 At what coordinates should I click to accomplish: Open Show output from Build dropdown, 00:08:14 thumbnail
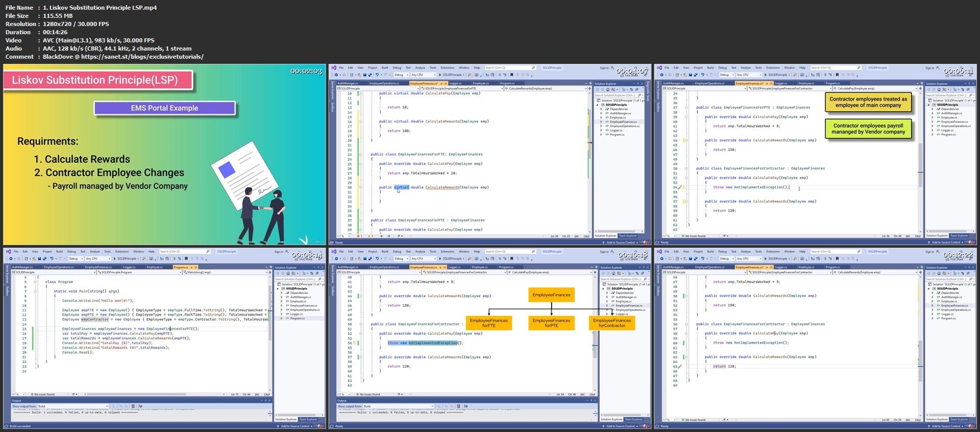[x=73, y=406]
